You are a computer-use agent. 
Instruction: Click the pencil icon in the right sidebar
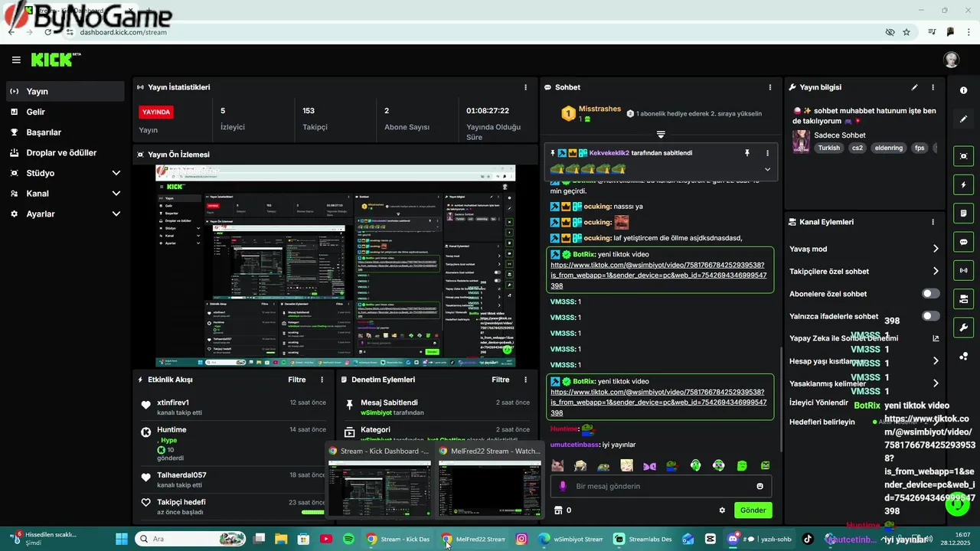coord(963,119)
